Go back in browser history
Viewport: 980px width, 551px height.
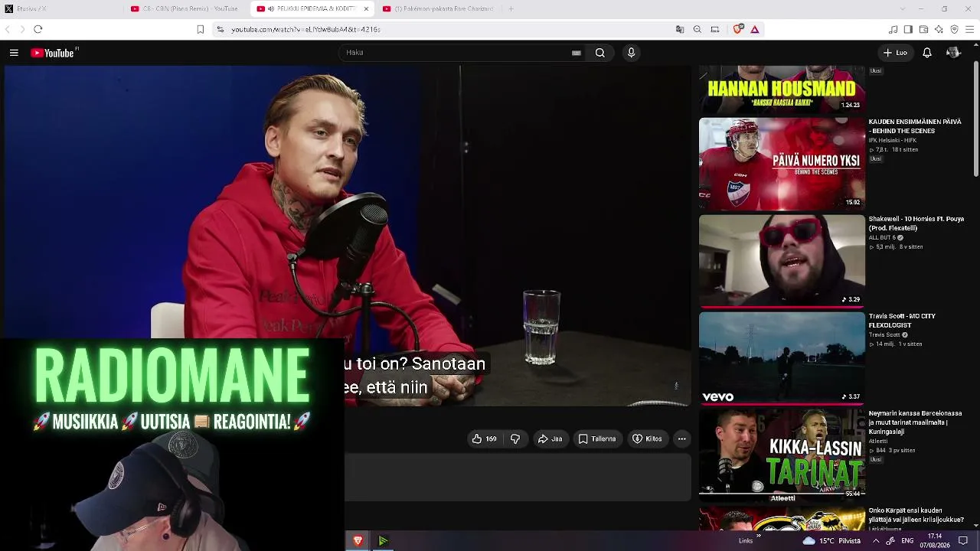[x=8, y=29]
